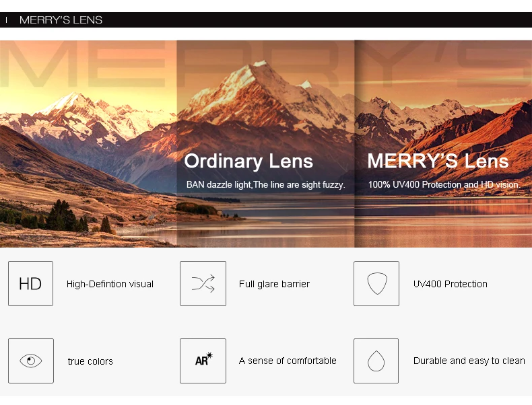Click the water droplet icon
The width and height of the screenshot is (532, 405).
[376, 361]
